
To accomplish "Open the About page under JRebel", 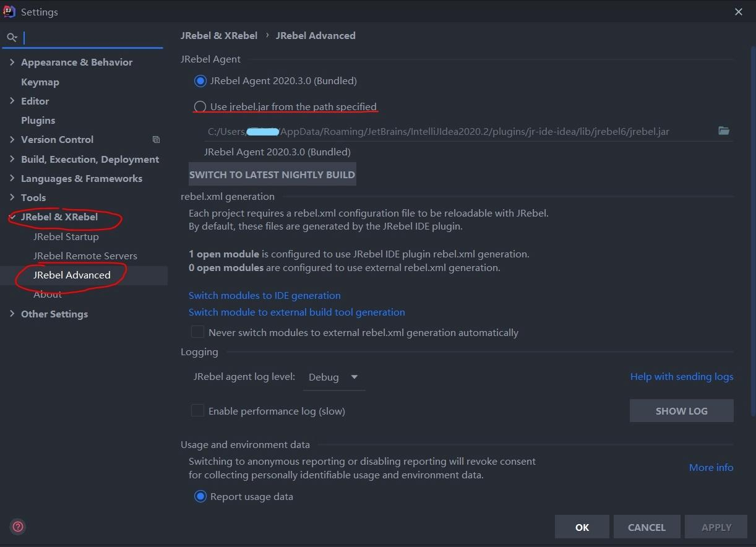I will point(48,294).
